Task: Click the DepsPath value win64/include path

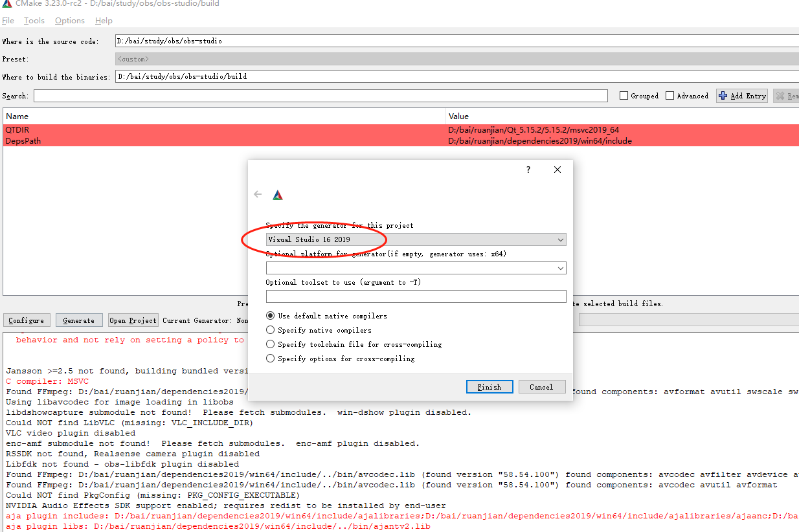Action: tap(540, 140)
